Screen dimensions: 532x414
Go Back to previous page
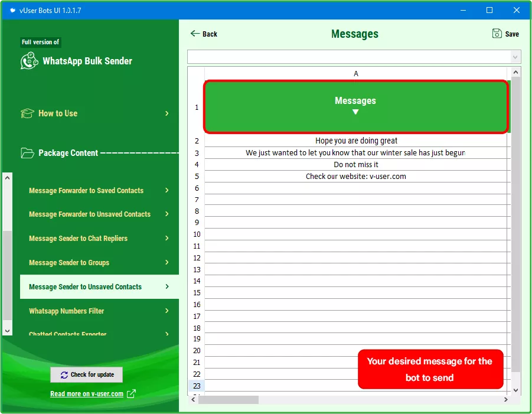[x=204, y=34]
